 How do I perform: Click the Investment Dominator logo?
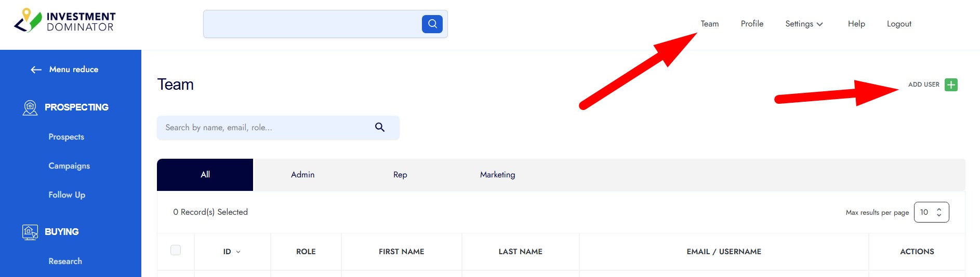click(x=65, y=21)
